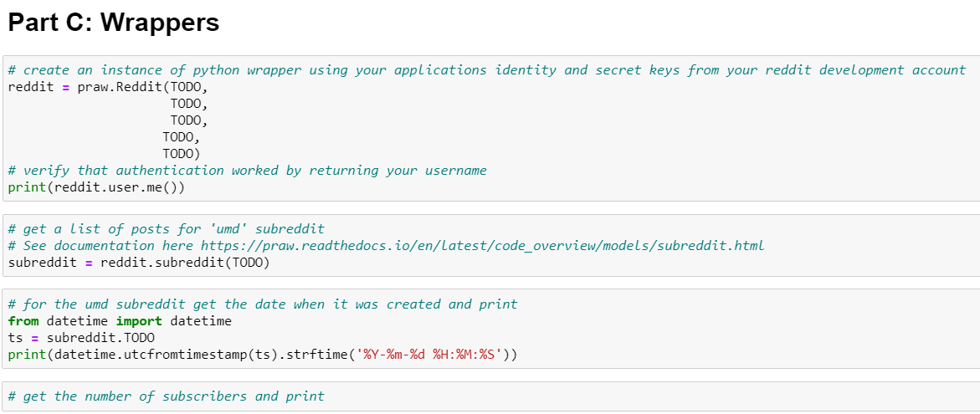Click TODO inside reddit.subreddit parentheses
Screen dimensions: 980x414
247,263
